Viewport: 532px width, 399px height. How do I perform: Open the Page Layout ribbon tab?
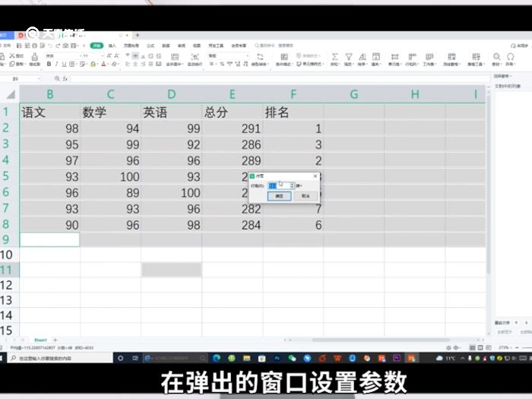point(131,46)
